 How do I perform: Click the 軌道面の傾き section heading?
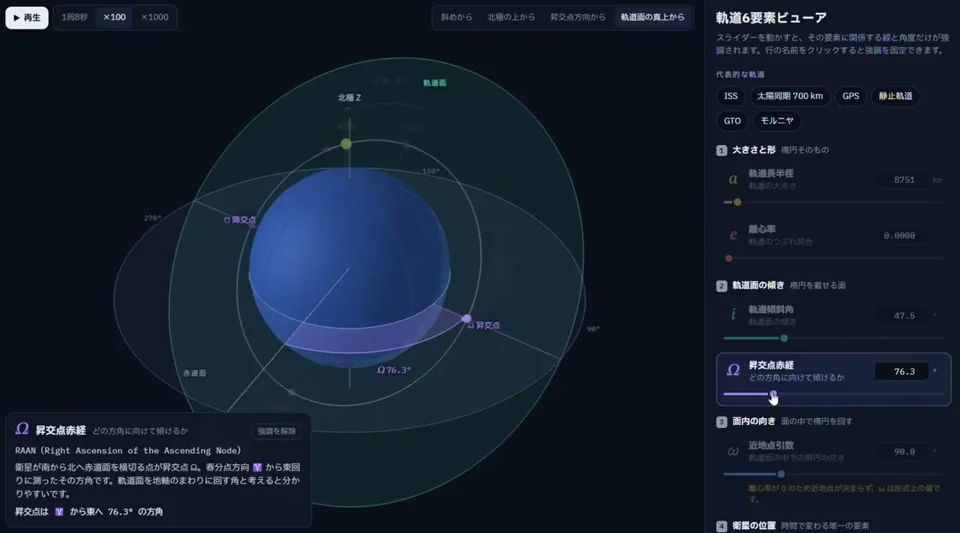pyautogui.click(x=758, y=285)
